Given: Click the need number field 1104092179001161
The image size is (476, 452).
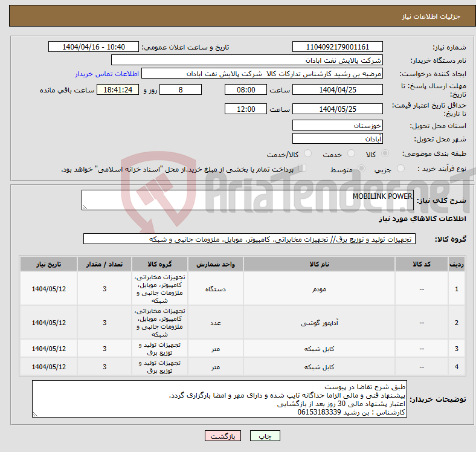Looking at the screenshot, I should pos(337,47).
